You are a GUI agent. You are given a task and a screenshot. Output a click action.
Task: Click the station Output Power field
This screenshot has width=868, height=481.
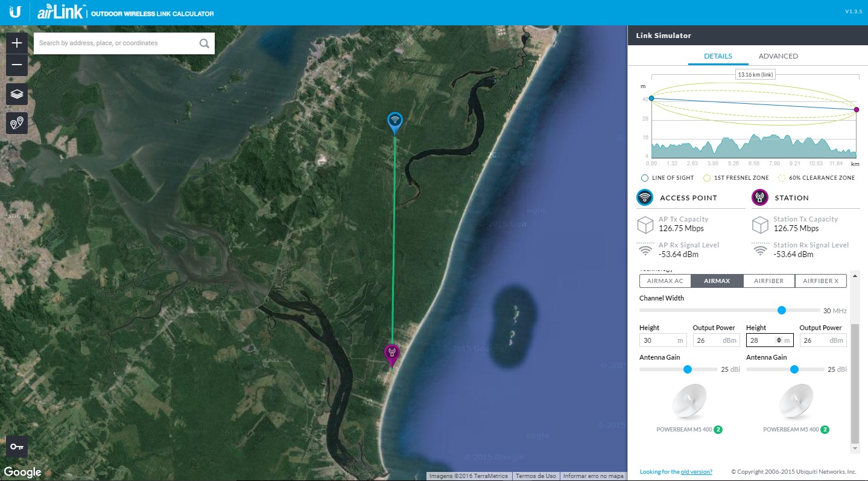823,340
